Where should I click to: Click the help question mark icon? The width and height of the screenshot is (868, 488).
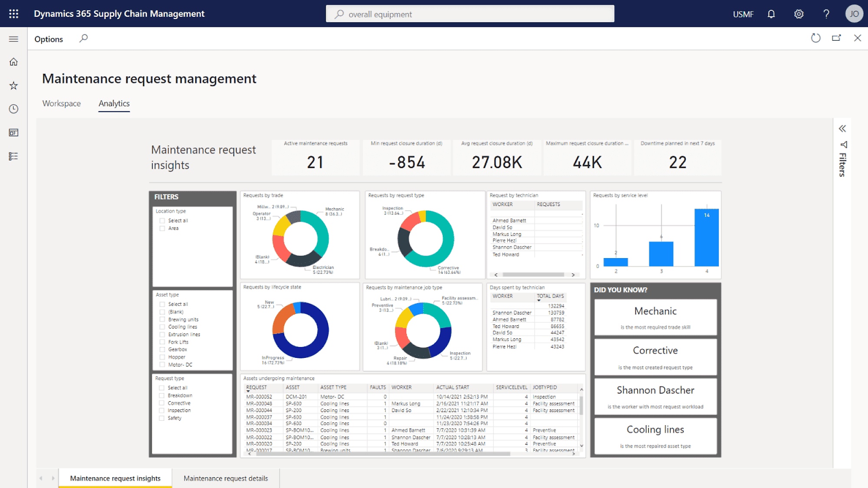[x=826, y=13]
